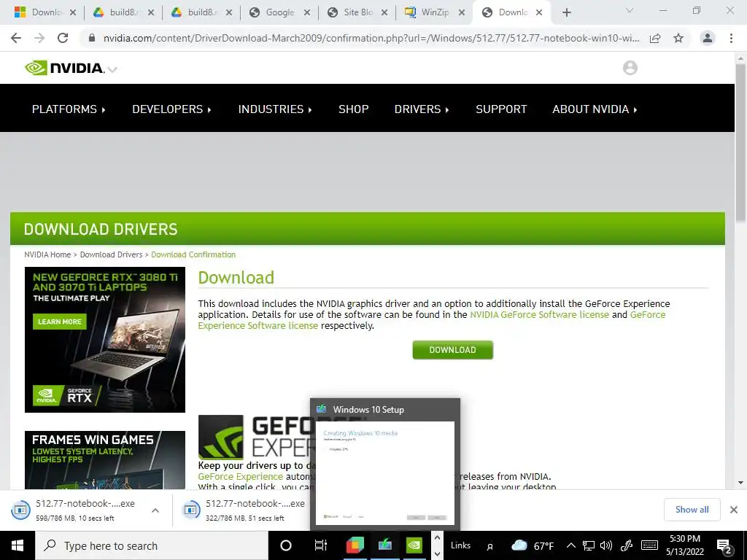
Task: Close the Site Blo tab
Action: pos(385,13)
